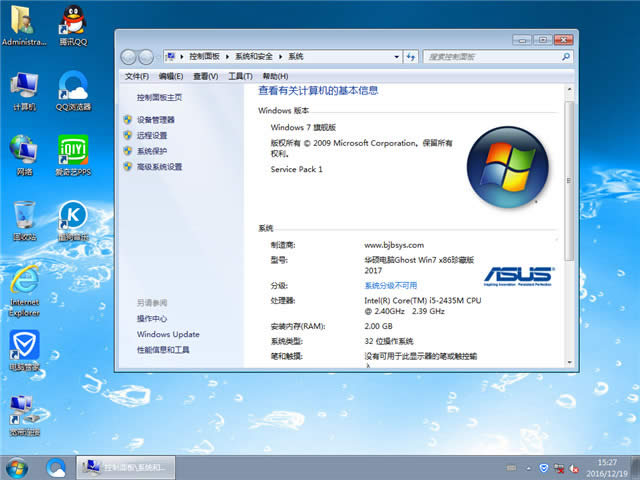Click the volume tray icon
The width and height of the screenshot is (640, 480).
tap(574, 468)
